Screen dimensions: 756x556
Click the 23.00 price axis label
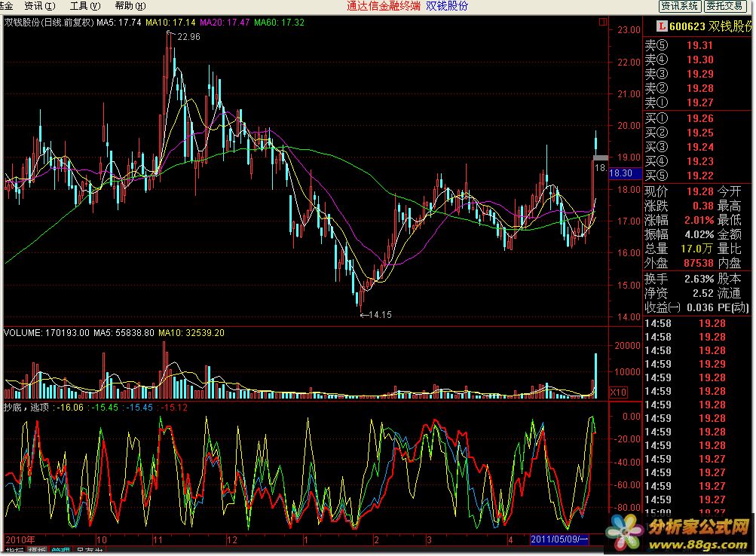[629, 30]
